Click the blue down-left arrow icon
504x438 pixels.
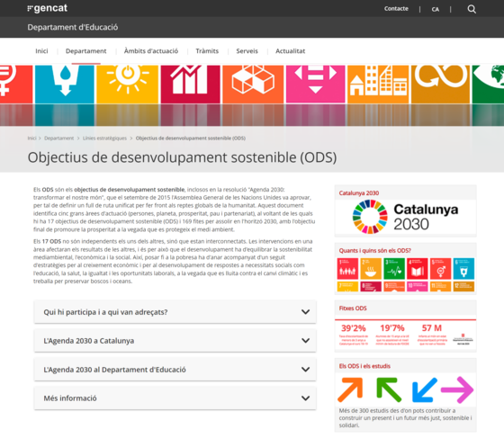point(425,389)
